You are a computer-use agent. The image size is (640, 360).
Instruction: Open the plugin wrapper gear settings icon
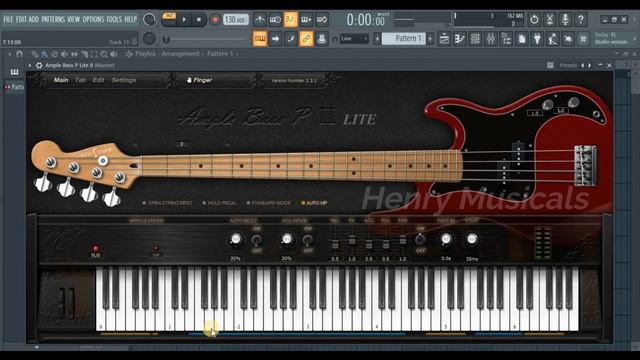39,65
